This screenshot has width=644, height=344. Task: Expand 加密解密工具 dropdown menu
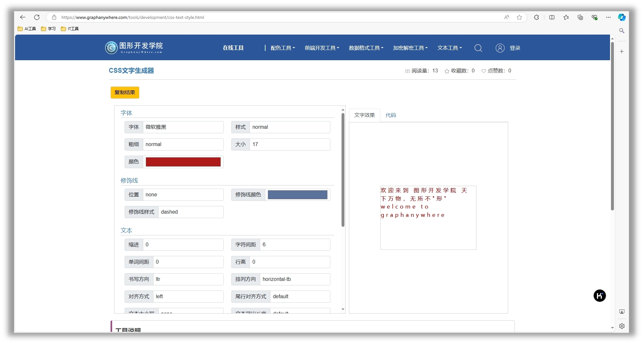pyautogui.click(x=410, y=48)
